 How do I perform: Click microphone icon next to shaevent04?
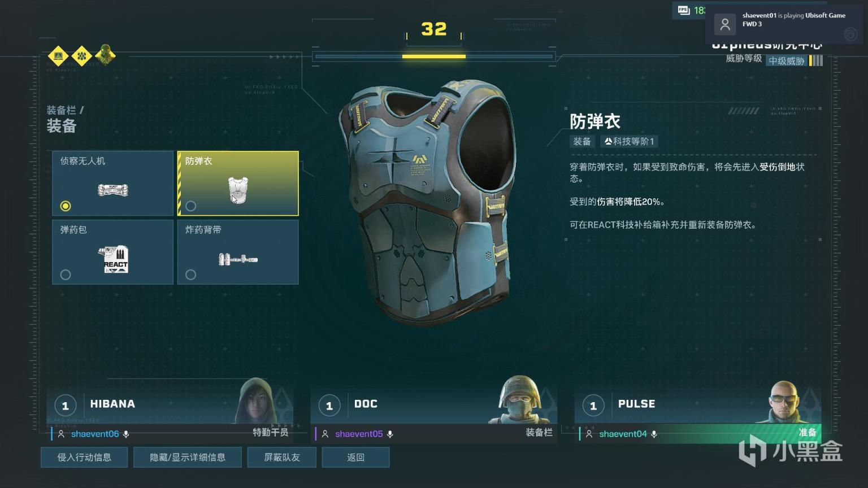point(654,434)
